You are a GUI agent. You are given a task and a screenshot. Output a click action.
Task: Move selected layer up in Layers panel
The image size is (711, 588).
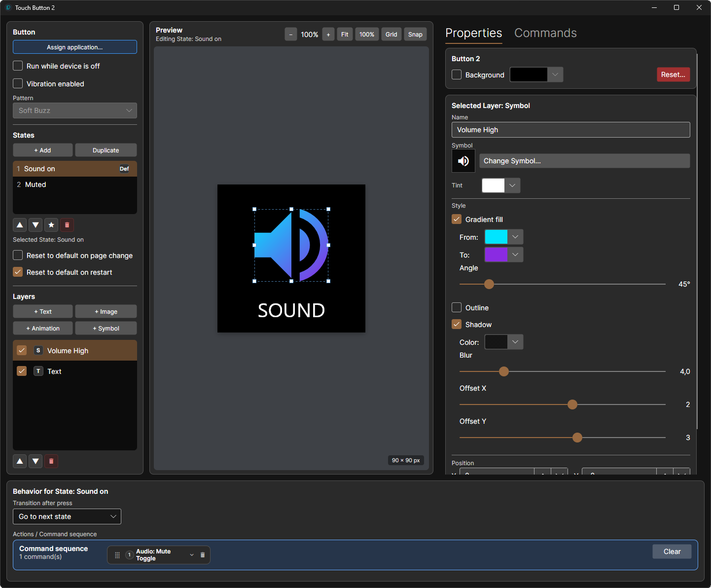tap(20, 461)
